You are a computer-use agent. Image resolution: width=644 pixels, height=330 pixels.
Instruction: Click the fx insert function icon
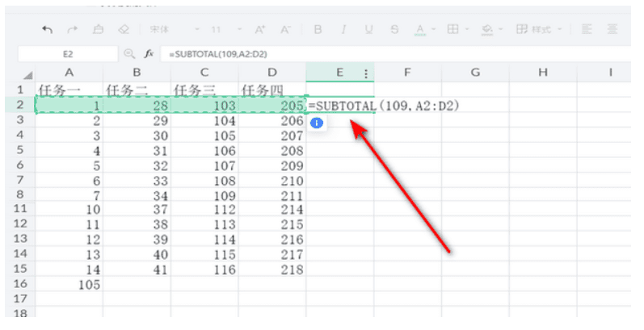149,52
